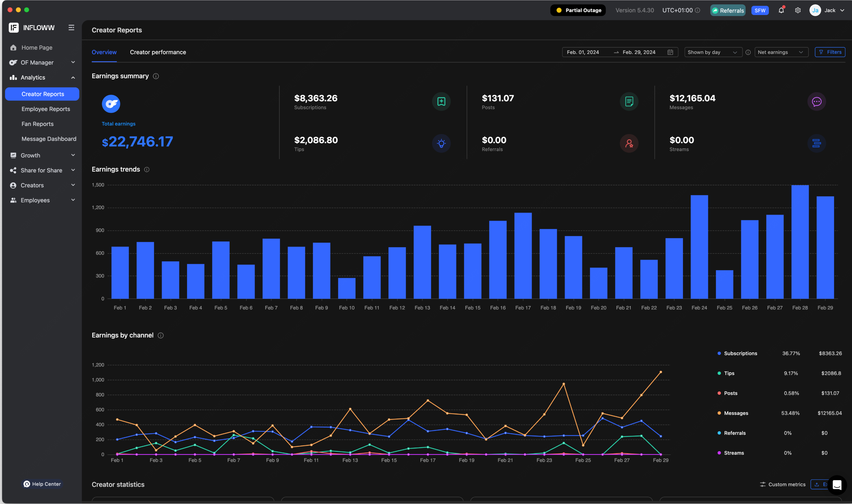Click the notification bell icon

(x=781, y=10)
